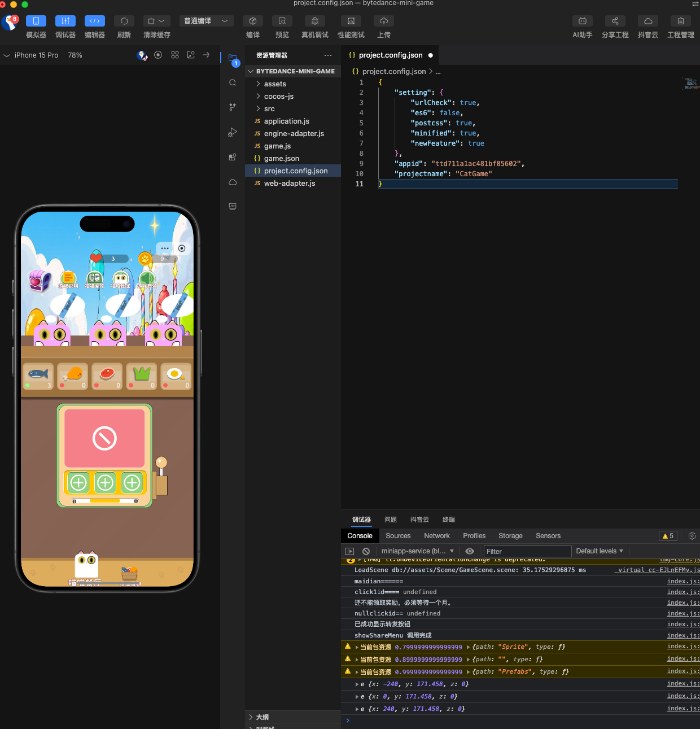Open the Search icon in activity bar

(x=233, y=82)
